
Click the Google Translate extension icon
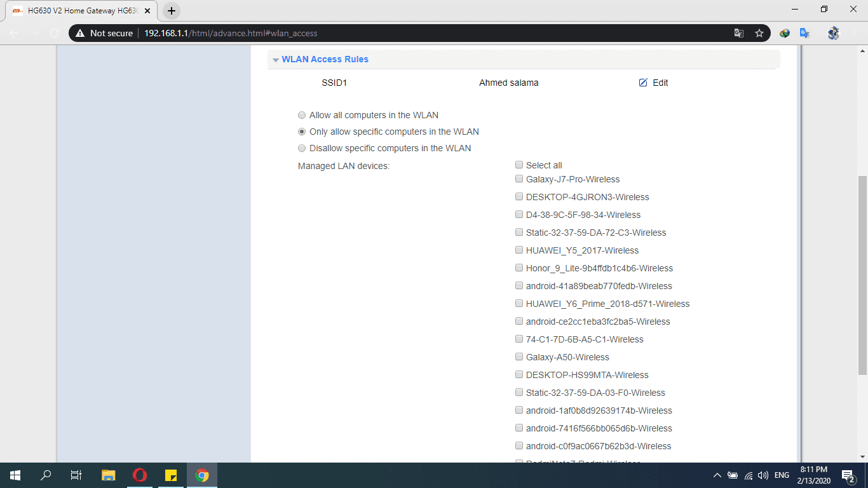tap(804, 33)
